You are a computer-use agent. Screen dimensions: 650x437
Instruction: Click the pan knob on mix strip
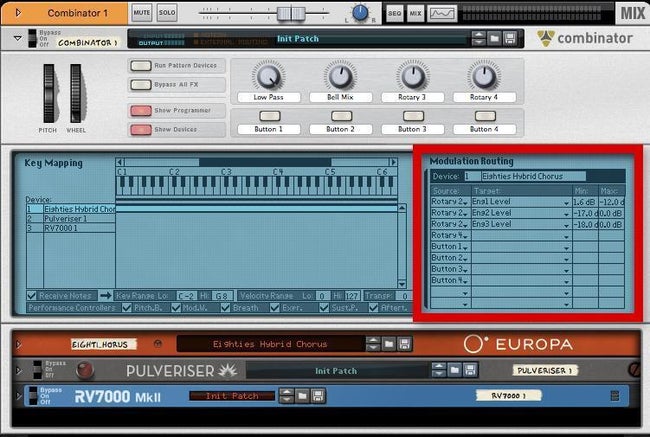[360, 13]
